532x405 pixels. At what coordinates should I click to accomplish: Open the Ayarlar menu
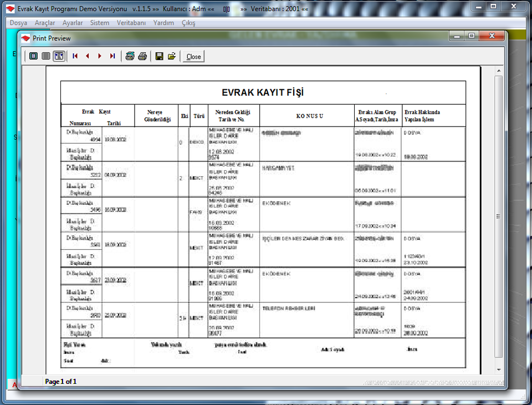(x=73, y=23)
